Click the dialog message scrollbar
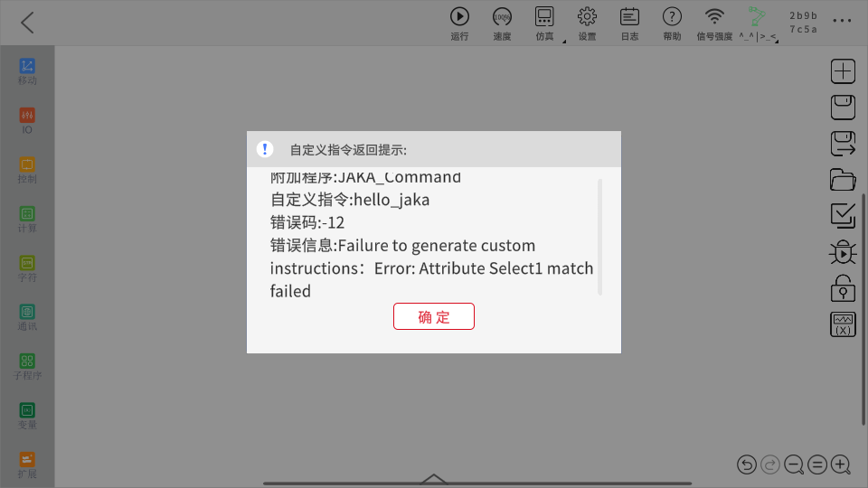The height and width of the screenshot is (488, 868). pyautogui.click(x=600, y=237)
